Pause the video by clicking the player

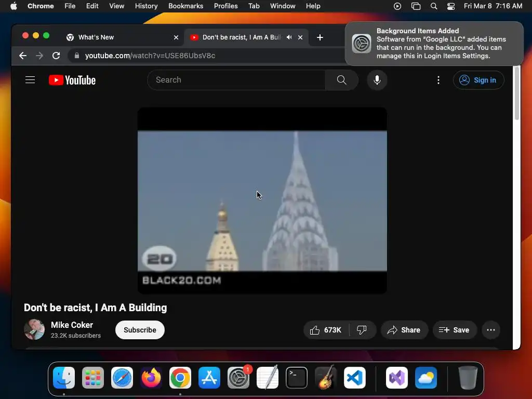coord(262,201)
